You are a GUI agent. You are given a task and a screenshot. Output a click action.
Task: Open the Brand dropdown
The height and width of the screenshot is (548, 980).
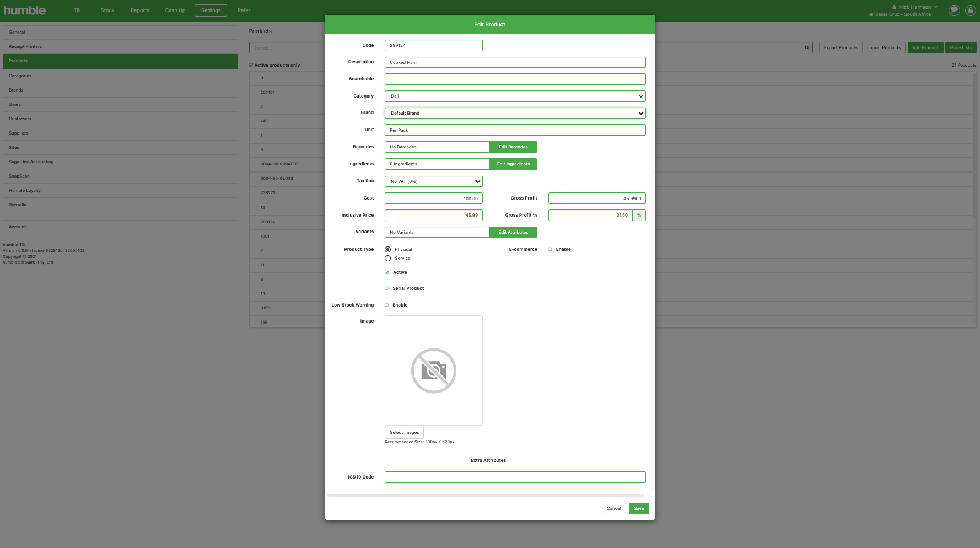515,113
